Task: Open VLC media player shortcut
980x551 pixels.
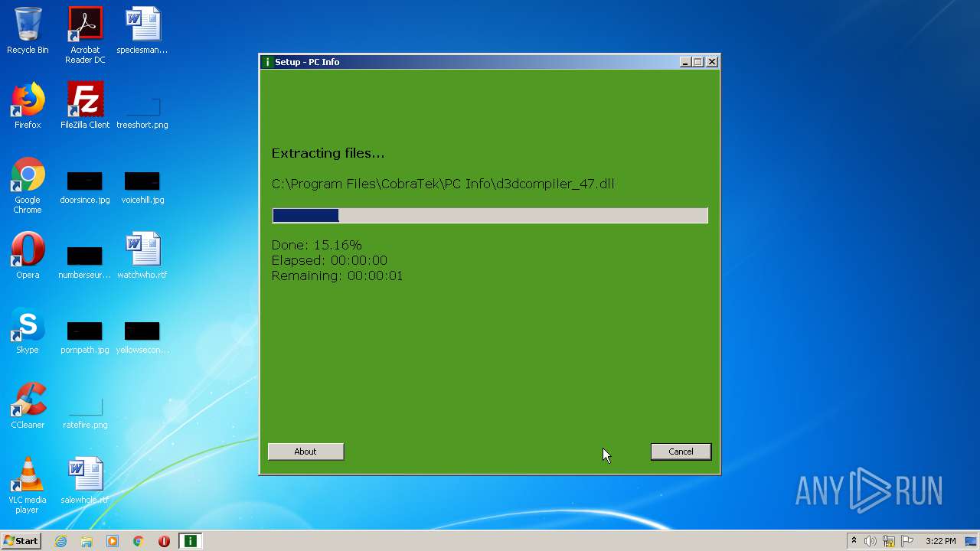Action: point(28,485)
